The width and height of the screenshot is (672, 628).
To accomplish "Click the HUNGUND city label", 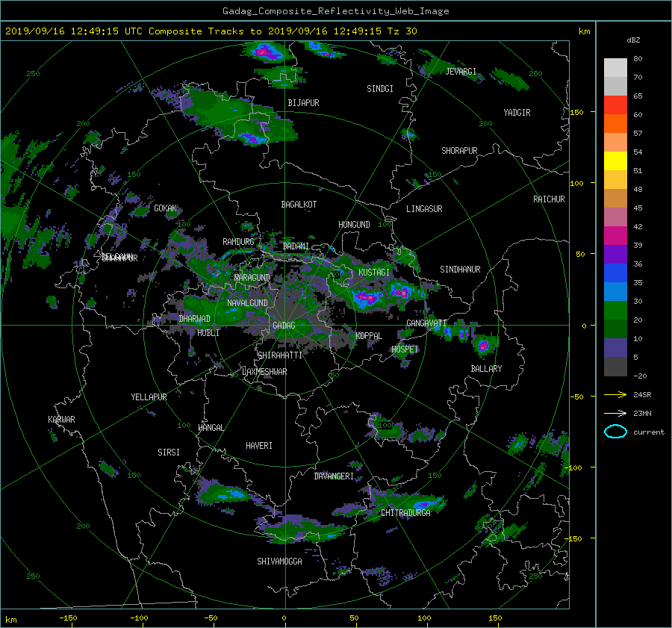I will click(x=354, y=225).
